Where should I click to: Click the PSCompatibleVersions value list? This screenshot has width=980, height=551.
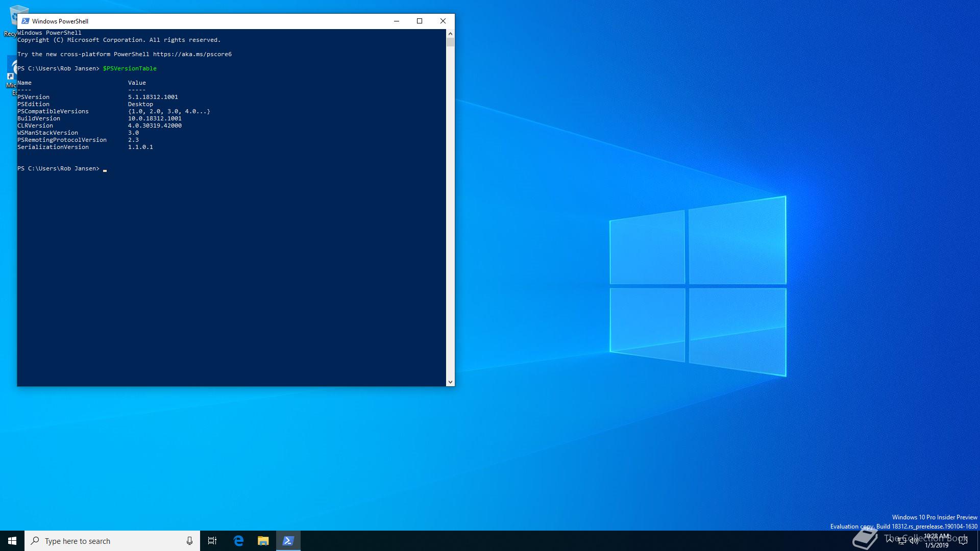pos(169,111)
